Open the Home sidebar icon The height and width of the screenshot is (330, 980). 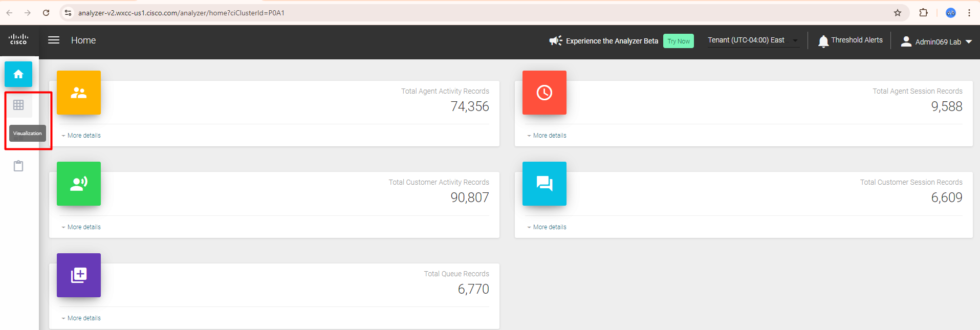coord(18,74)
